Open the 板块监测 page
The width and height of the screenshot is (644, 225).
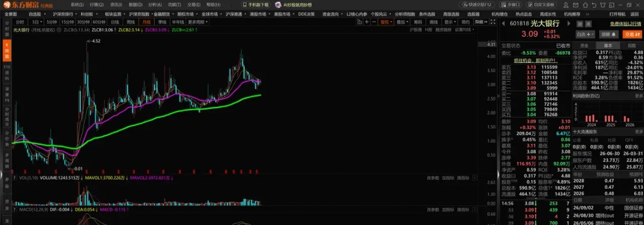click(113, 14)
